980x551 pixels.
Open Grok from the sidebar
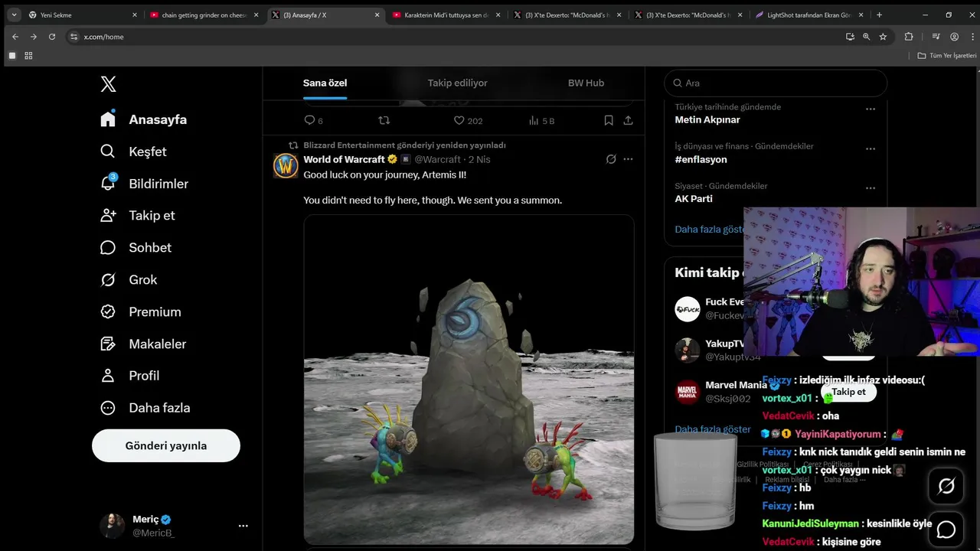click(129, 280)
